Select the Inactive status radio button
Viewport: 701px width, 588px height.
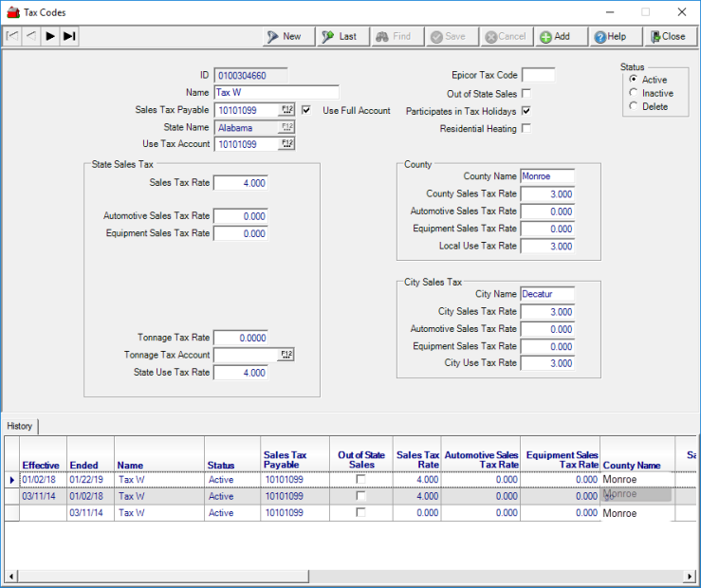tap(634, 93)
